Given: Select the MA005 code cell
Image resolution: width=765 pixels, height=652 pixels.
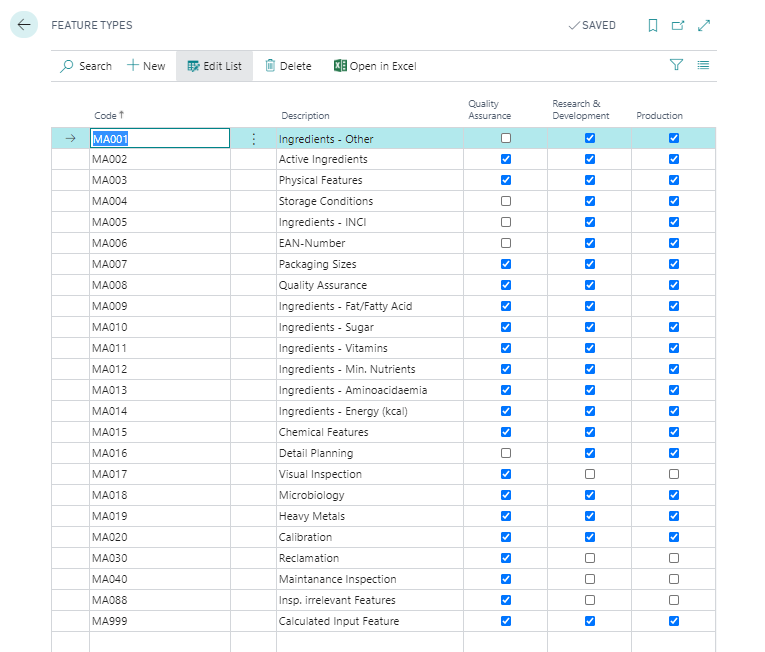Looking at the screenshot, I should 160,222.
